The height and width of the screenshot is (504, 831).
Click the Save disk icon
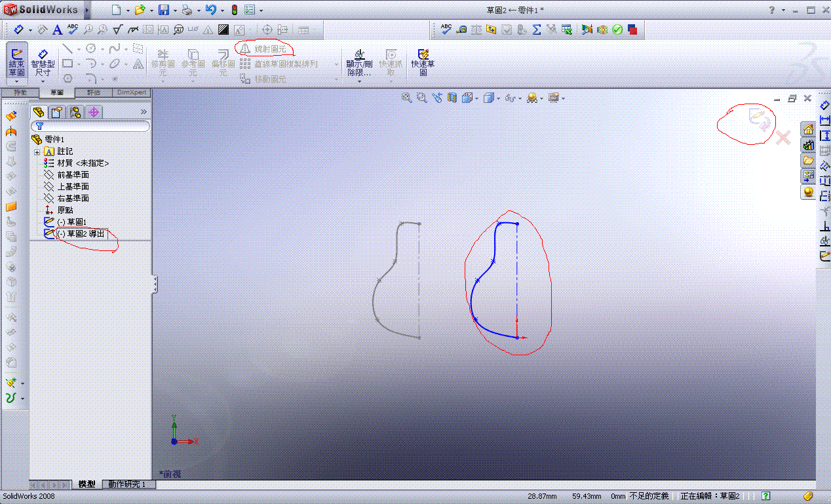click(163, 10)
